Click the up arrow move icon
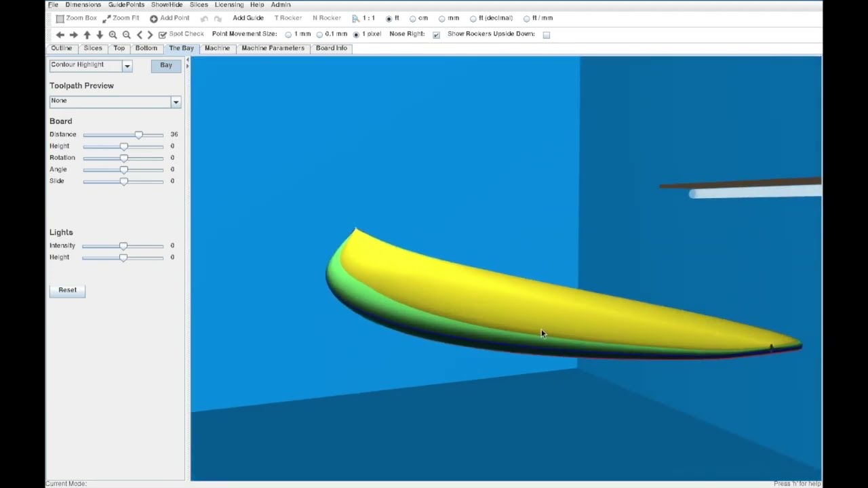The height and width of the screenshot is (488, 868). tap(87, 35)
